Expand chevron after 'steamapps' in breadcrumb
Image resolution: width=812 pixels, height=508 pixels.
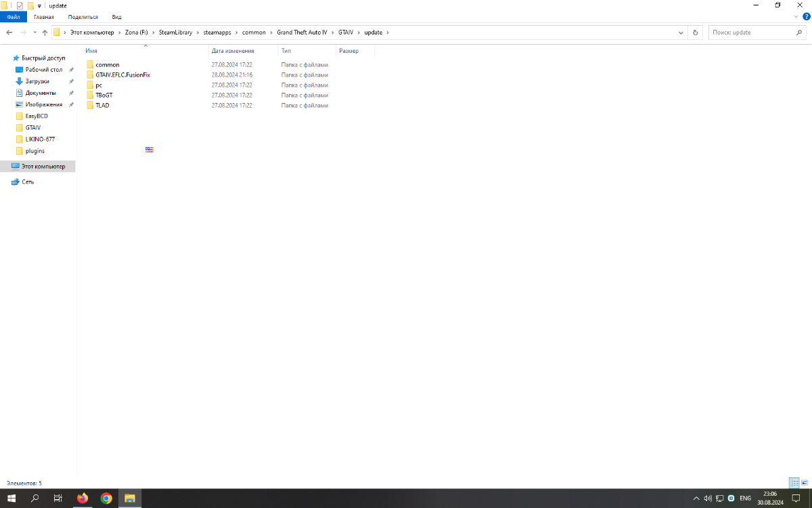pyautogui.click(x=237, y=33)
